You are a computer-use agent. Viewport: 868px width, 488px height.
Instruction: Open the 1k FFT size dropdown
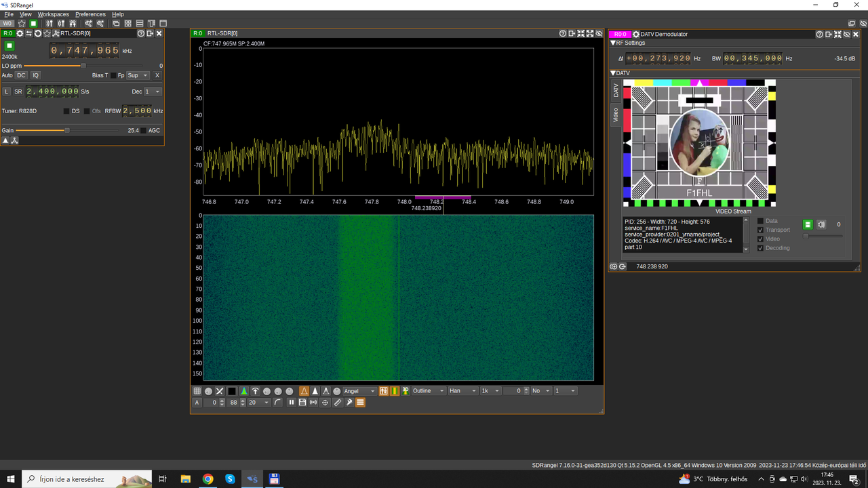pyautogui.click(x=490, y=391)
